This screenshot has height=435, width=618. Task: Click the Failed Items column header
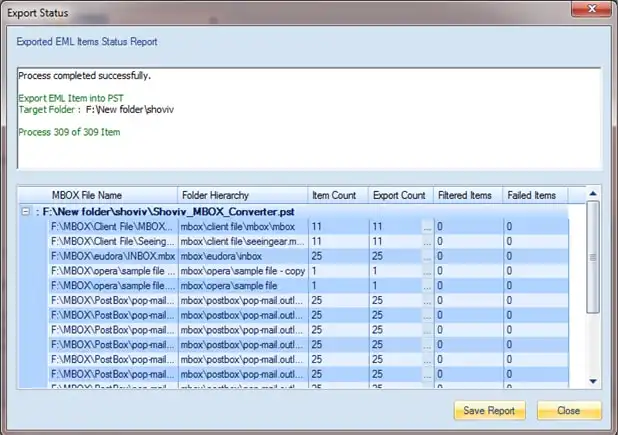535,195
